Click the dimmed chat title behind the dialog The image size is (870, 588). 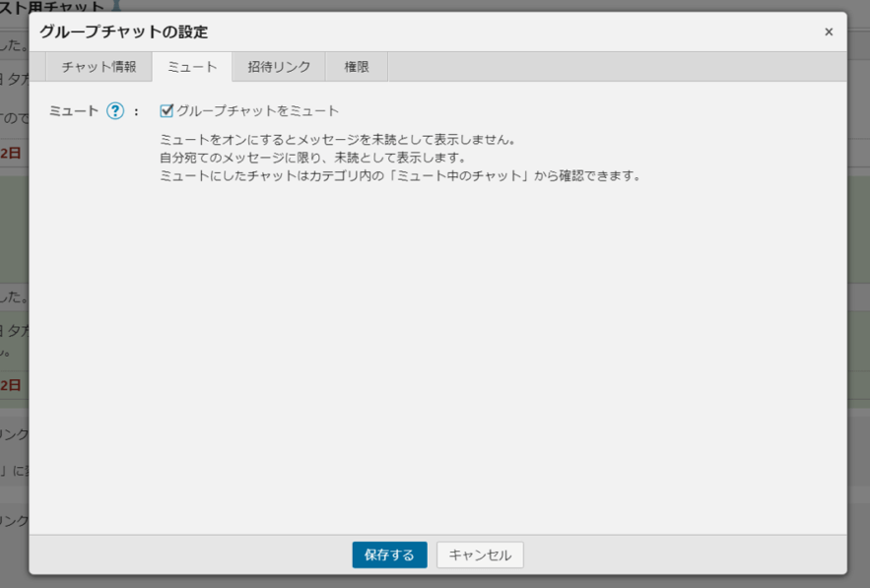[59, 6]
